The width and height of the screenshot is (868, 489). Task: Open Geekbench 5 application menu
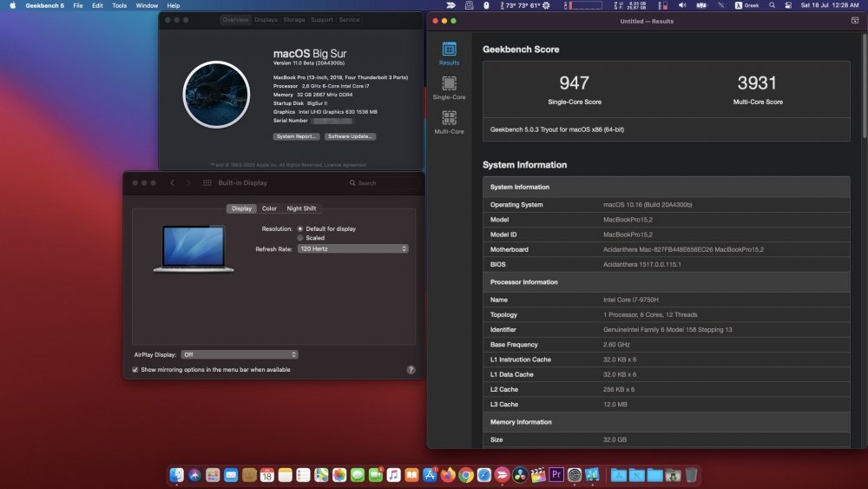44,5
